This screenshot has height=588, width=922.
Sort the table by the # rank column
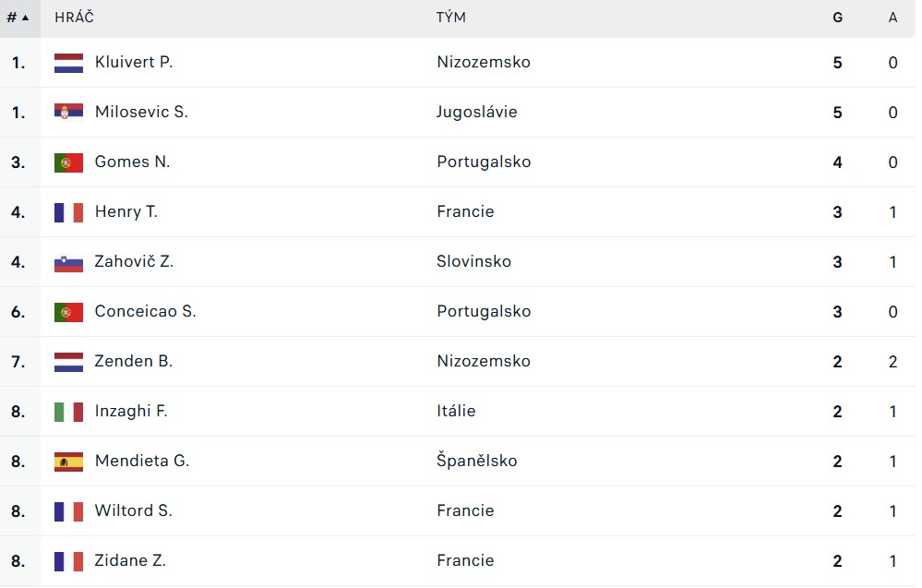pyautogui.click(x=18, y=18)
